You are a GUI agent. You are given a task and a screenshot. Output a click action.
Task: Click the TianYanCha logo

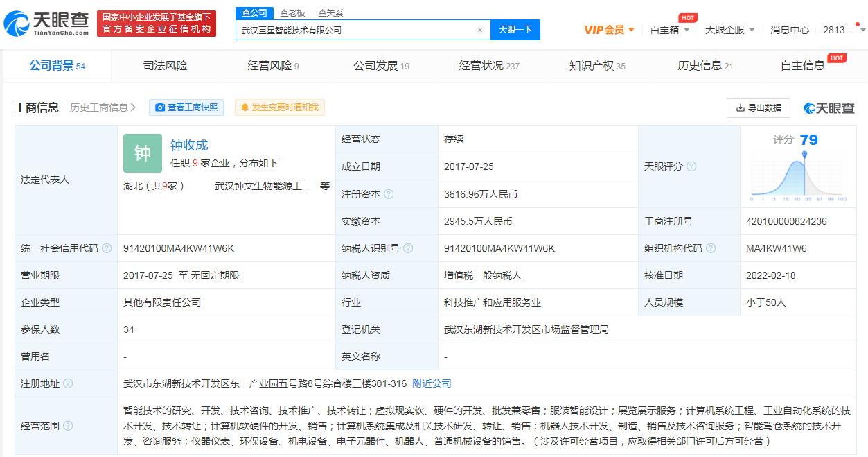[46, 24]
